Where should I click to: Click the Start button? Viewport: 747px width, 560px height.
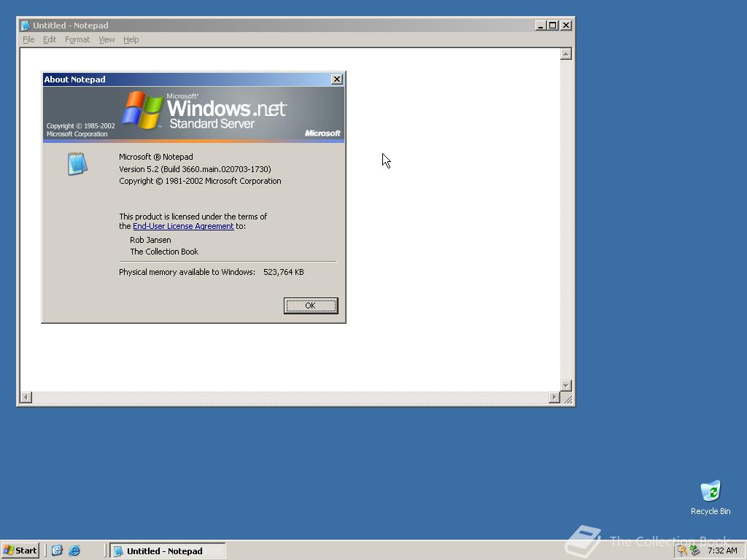(x=20, y=551)
